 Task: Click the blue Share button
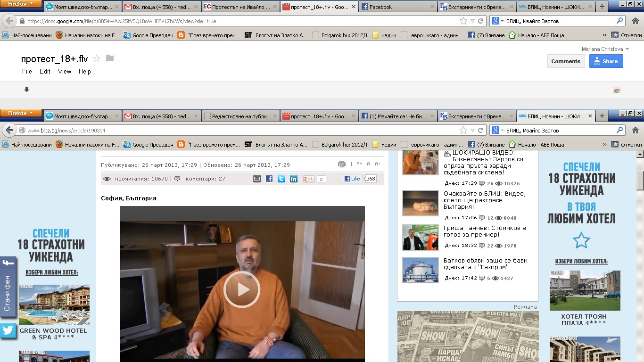pos(606,61)
